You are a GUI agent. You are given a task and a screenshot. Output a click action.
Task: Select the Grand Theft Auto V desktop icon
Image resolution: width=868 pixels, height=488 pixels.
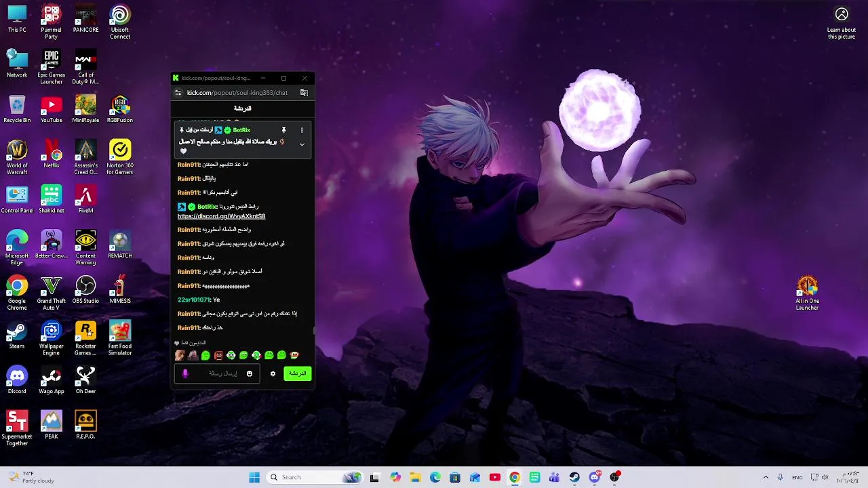tap(51, 293)
